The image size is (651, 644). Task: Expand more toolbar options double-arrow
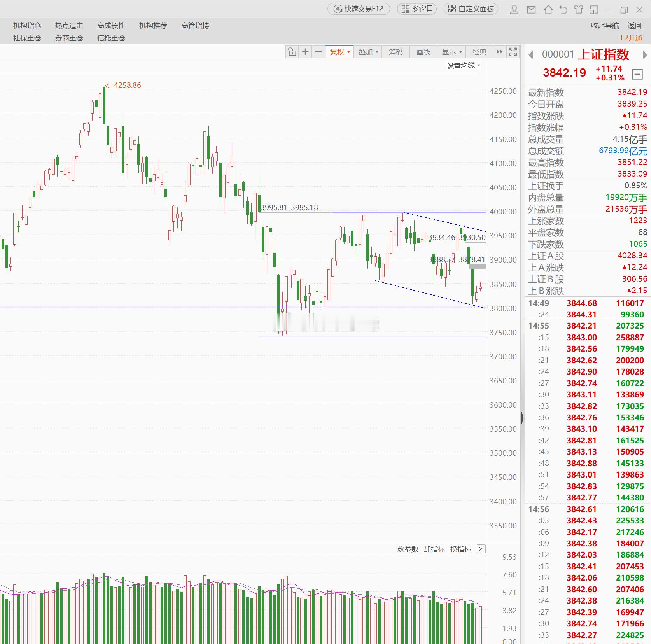tap(499, 52)
